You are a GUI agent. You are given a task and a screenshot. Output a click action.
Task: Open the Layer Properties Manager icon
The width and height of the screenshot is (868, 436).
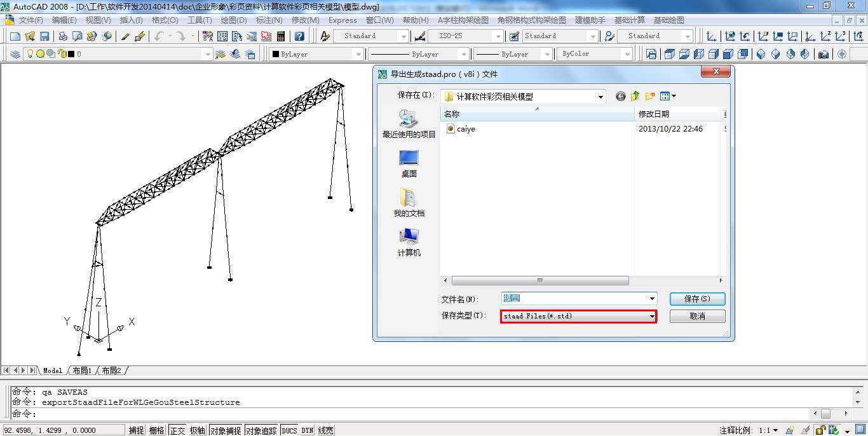click(15, 54)
